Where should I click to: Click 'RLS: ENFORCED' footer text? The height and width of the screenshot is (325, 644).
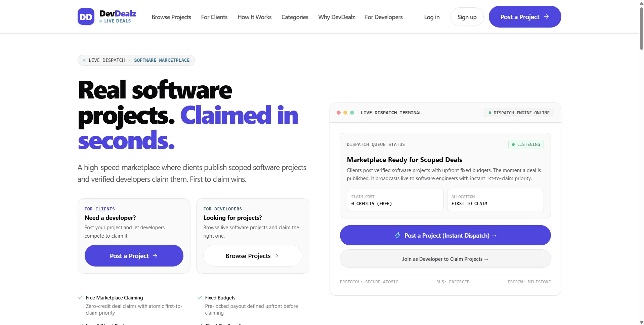point(453,282)
